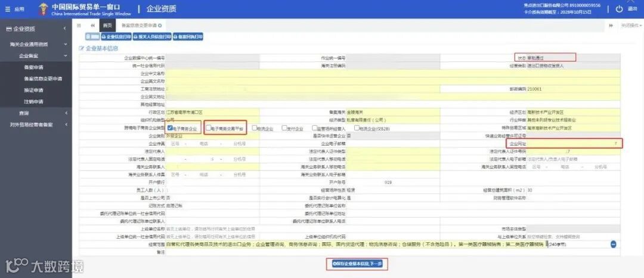644x278 pixels.
Task: Open the 备案海关 field 金陵海关
Action: pyautogui.click(x=393, y=112)
